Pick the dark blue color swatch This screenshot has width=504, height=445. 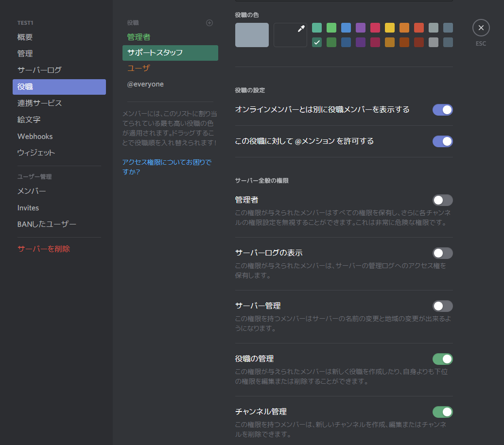(x=346, y=42)
